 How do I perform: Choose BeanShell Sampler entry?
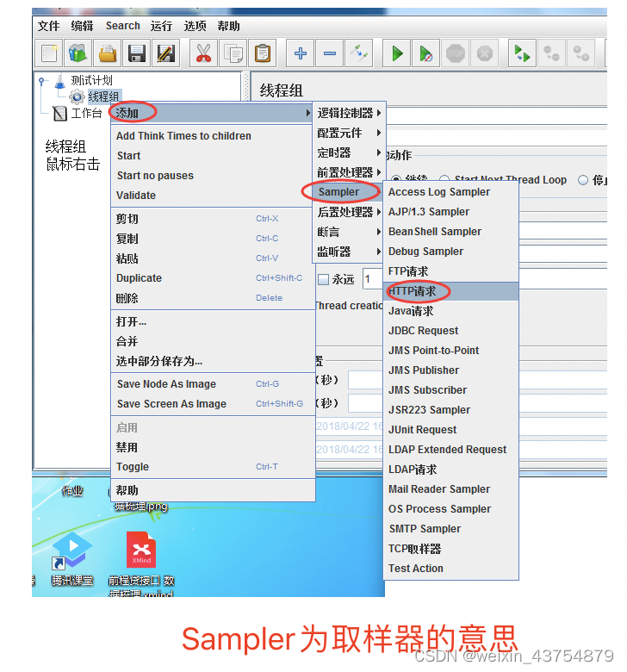pyautogui.click(x=450, y=232)
